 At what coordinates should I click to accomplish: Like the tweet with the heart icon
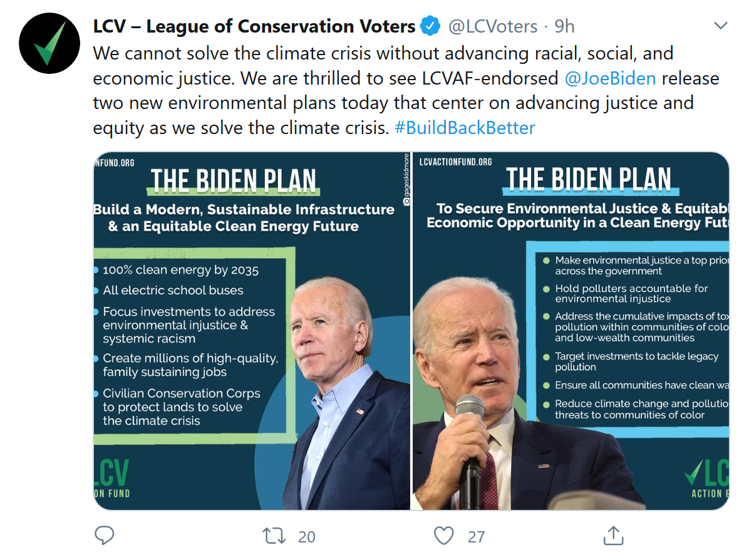pos(443,536)
